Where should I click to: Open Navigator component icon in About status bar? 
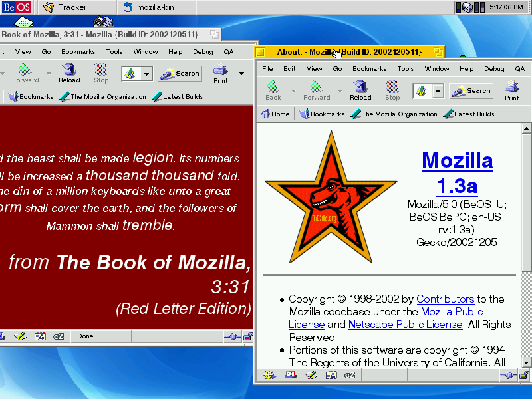point(269,375)
